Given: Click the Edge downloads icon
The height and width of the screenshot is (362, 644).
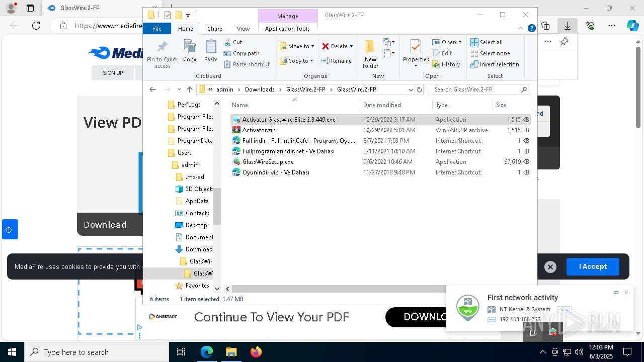Looking at the screenshot, I should [568, 26].
